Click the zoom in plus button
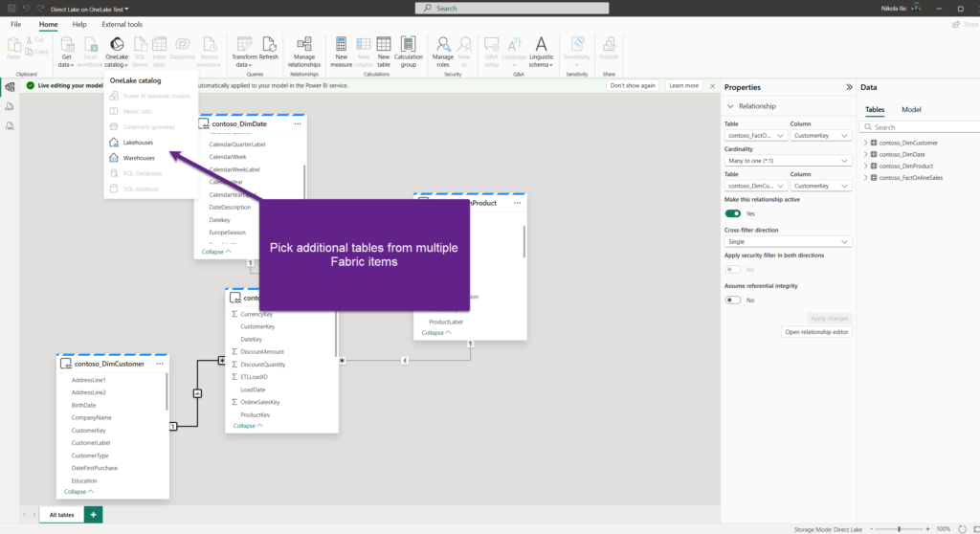 (928, 529)
